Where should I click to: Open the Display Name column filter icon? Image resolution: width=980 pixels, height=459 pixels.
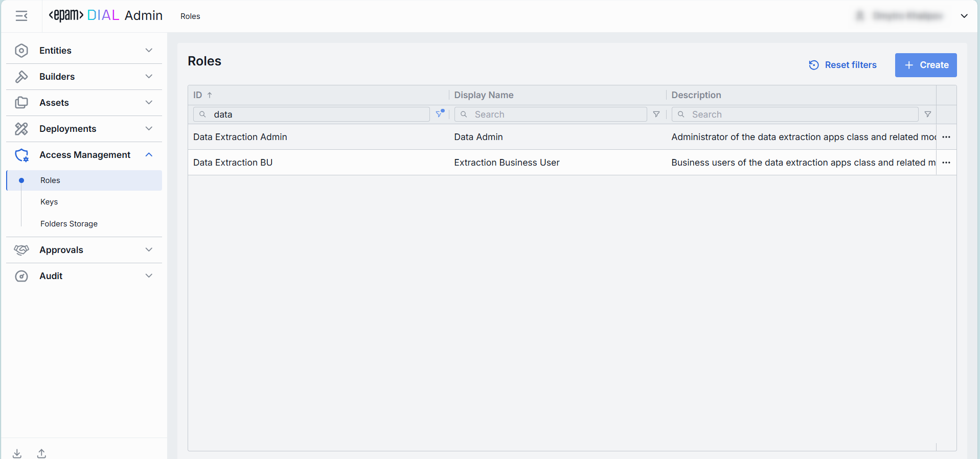click(x=656, y=114)
